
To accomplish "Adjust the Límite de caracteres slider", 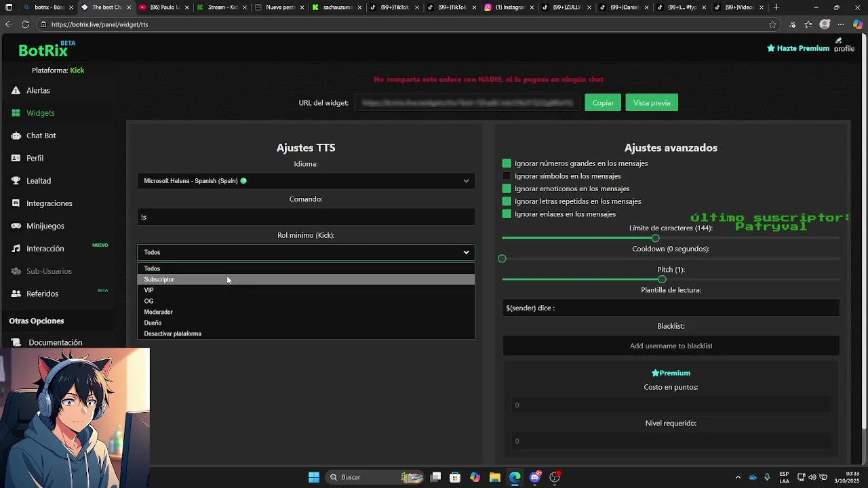I will click(655, 238).
